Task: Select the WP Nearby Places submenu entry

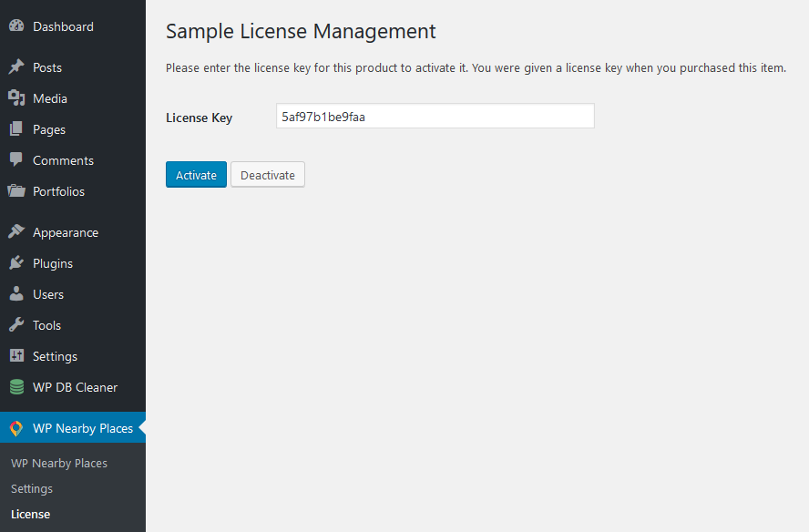Action: coord(59,464)
